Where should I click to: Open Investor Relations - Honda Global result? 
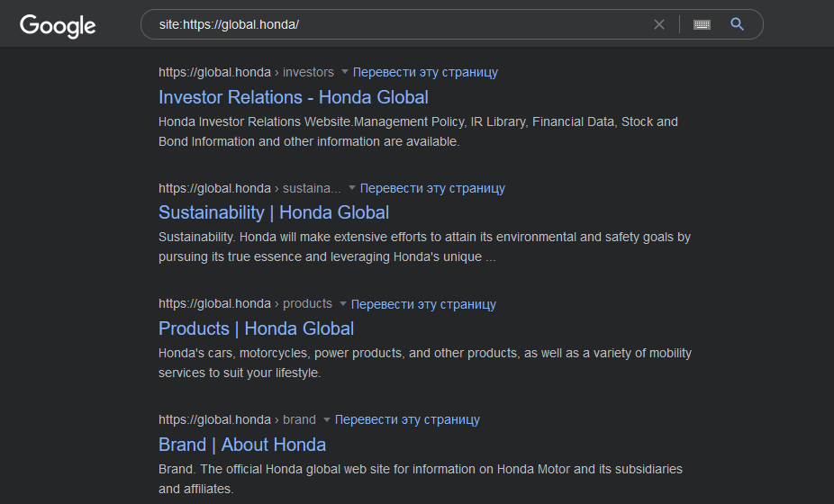click(x=293, y=97)
